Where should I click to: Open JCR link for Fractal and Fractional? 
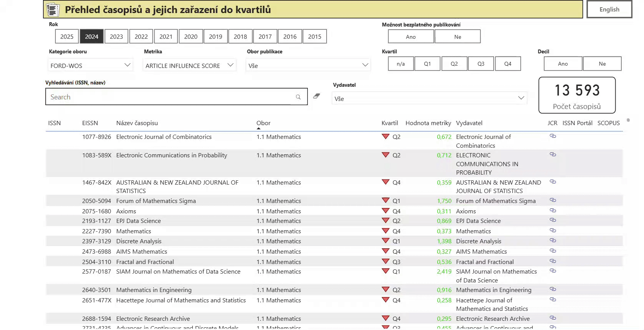point(553,261)
